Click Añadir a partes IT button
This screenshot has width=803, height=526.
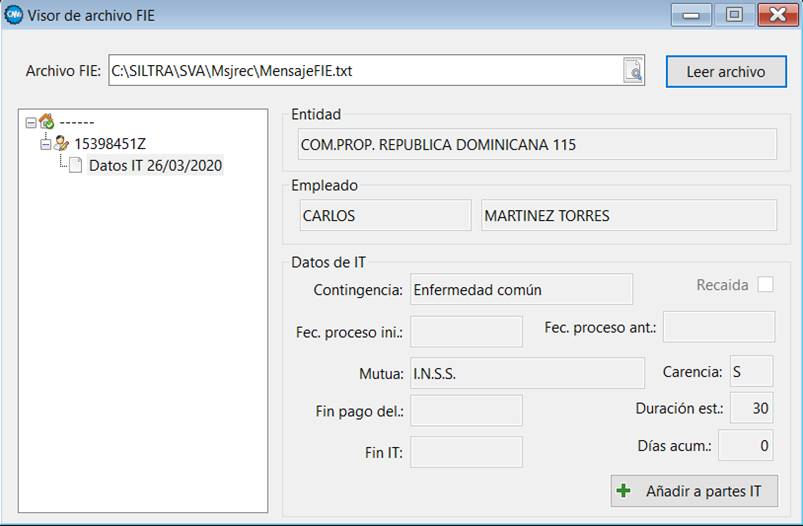point(694,491)
